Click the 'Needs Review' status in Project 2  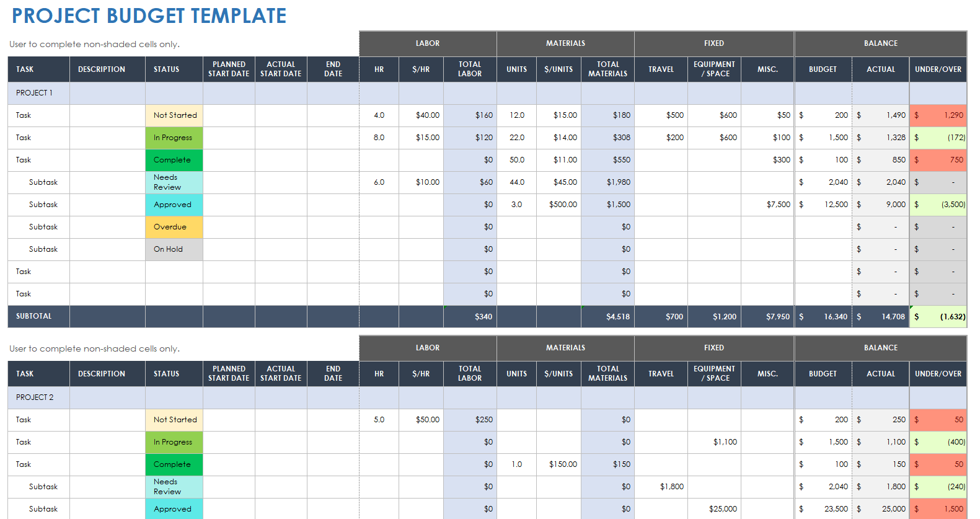tap(174, 487)
